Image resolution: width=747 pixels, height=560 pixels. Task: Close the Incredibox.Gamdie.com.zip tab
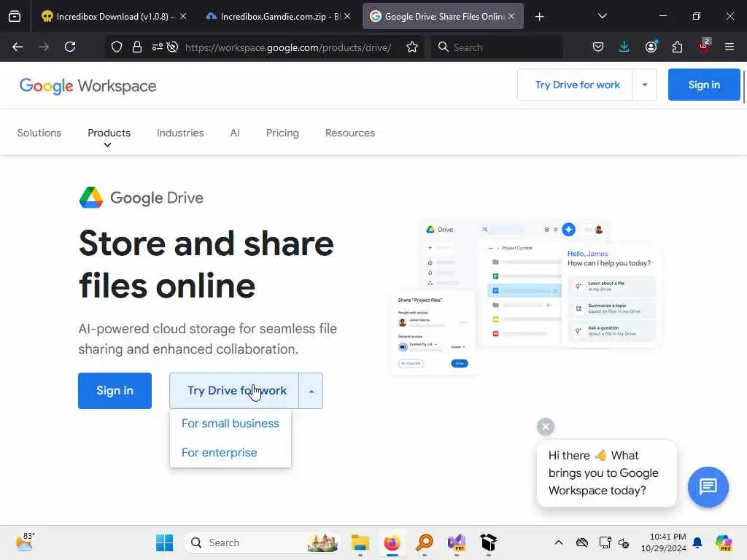point(347,16)
